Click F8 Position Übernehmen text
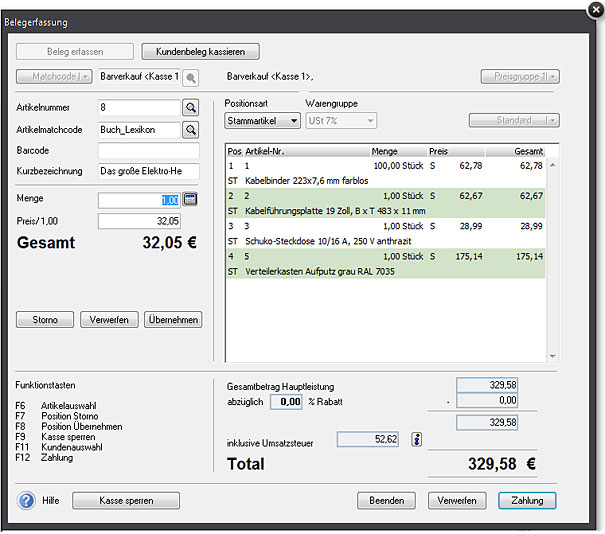This screenshot has height=534, width=605. [x=69, y=427]
